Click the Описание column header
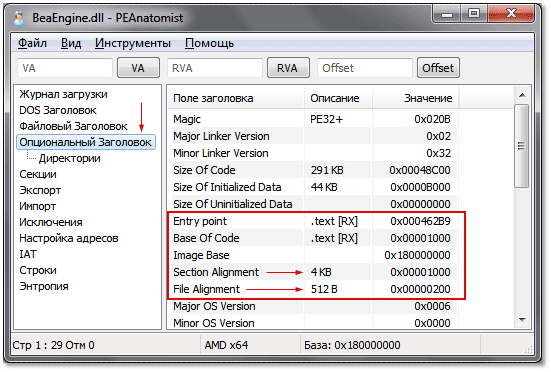Screen dimensions: 551x372 pos(338,98)
